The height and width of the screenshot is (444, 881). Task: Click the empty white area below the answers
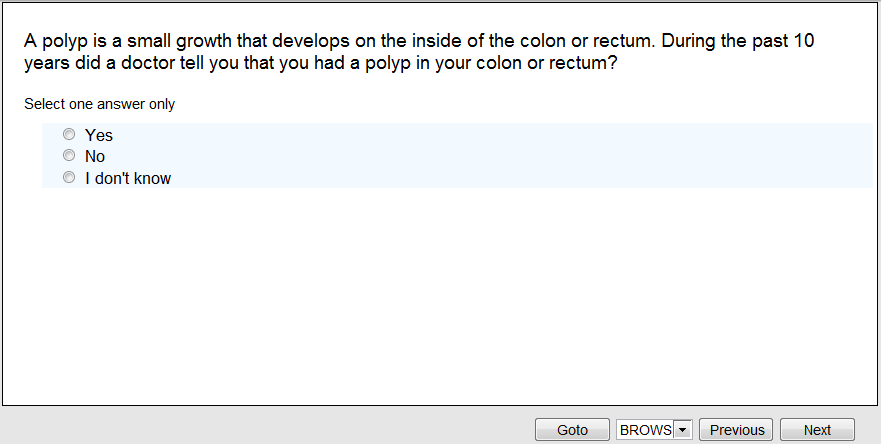(x=440, y=300)
